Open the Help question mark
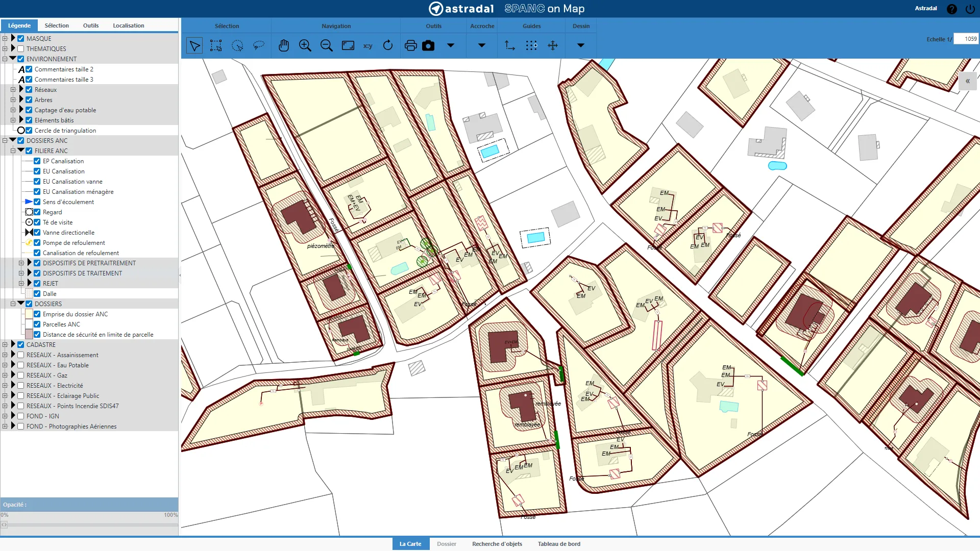The width and height of the screenshot is (980, 551). pos(951,9)
